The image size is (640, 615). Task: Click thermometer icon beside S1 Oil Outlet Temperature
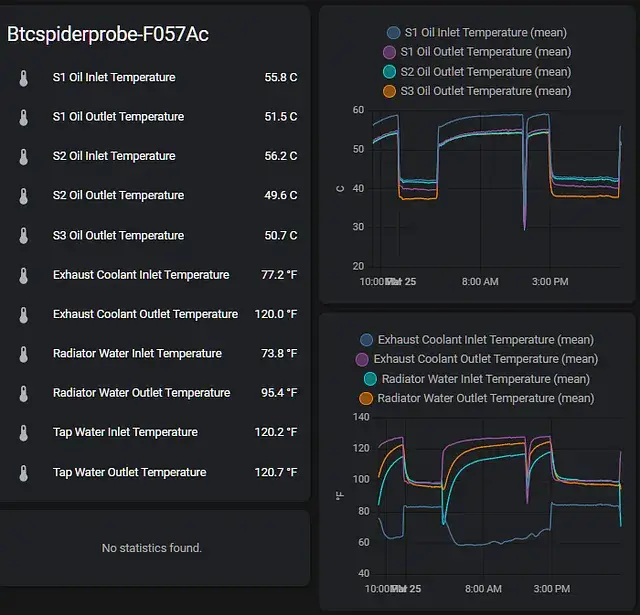pyautogui.click(x=23, y=117)
